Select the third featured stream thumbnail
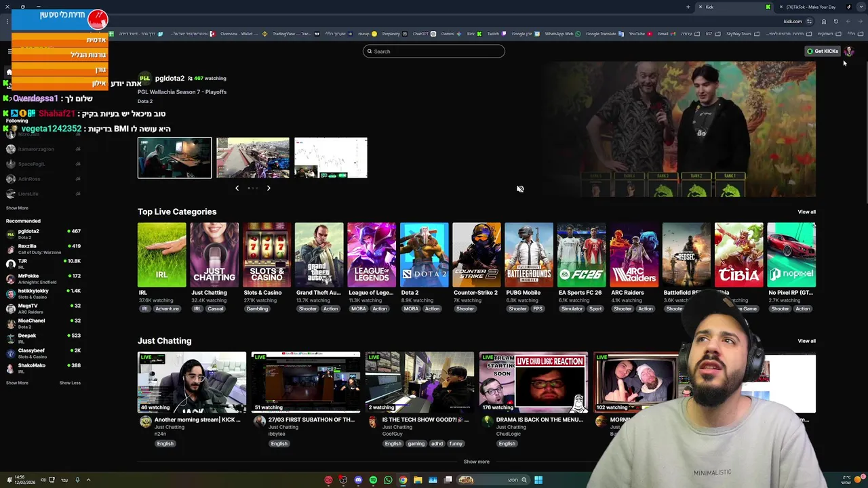Image resolution: width=868 pixels, height=488 pixels. 331,158
